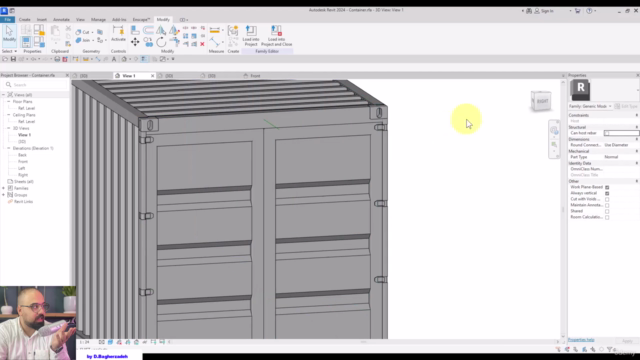The height and width of the screenshot is (360, 640).
Task: Open the File menu
Action: [x=7, y=20]
